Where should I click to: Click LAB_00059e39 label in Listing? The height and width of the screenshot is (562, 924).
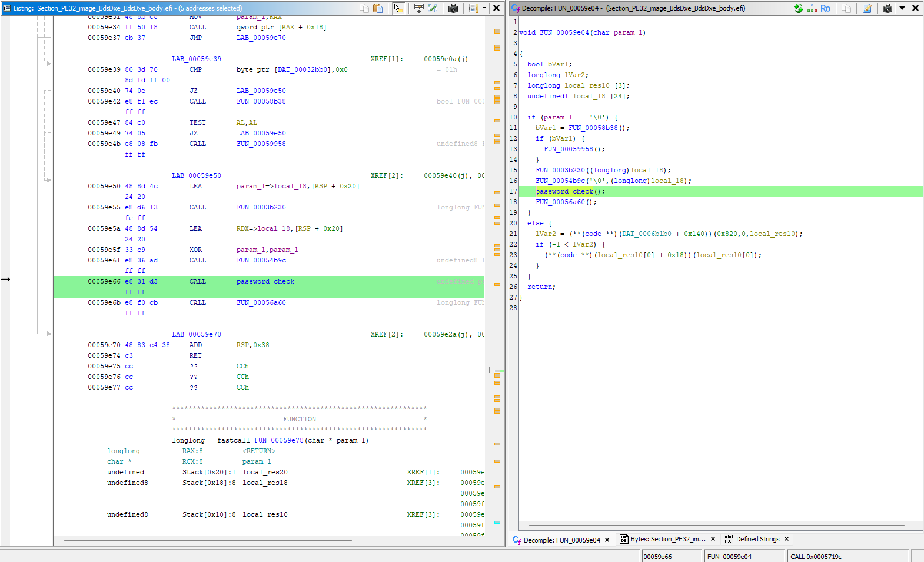click(197, 59)
